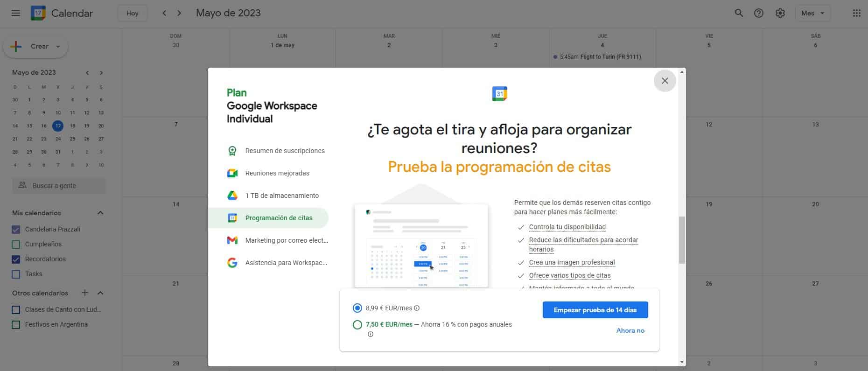Click Calendar 31 logo atop dialog
This screenshot has width=868, height=371.
point(499,93)
